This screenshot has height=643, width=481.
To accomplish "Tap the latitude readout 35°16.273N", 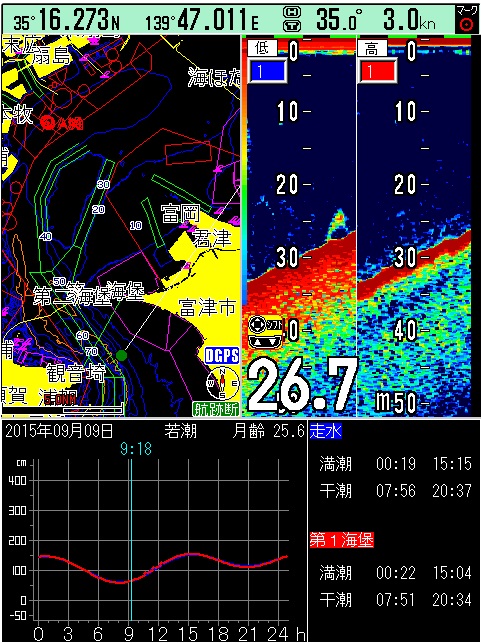I will point(66,21).
